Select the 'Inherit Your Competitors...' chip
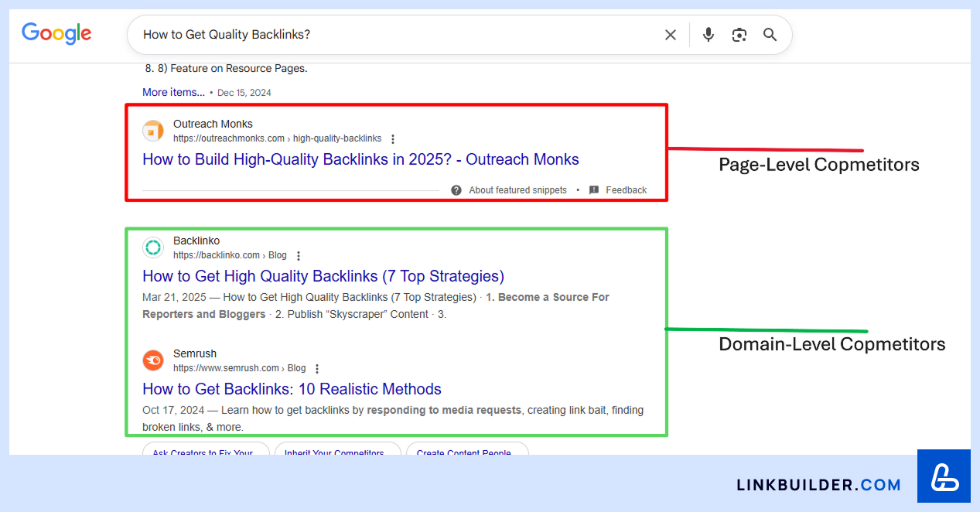The height and width of the screenshot is (512, 980). tap(338, 449)
